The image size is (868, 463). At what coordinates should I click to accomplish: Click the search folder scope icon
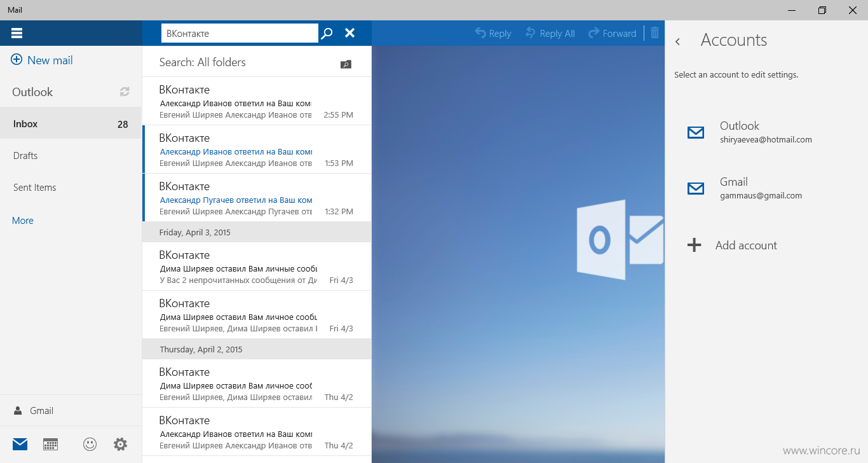click(x=346, y=64)
